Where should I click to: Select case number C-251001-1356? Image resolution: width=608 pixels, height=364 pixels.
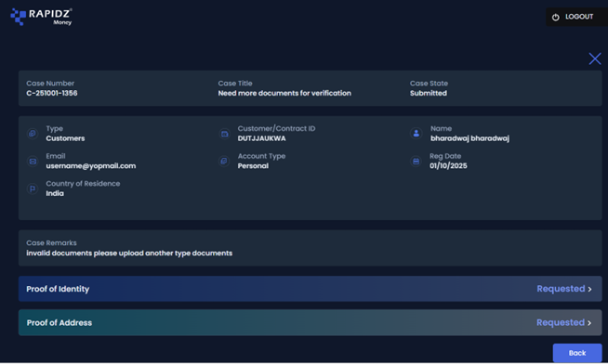coord(52,93)
